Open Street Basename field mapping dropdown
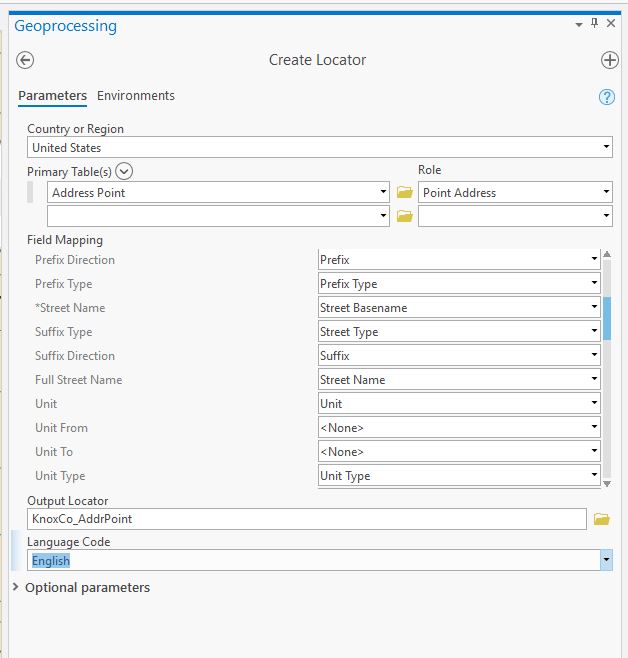The width and height of the screenshot is (628, 658). pyautogui.click(x=595, y=308)
